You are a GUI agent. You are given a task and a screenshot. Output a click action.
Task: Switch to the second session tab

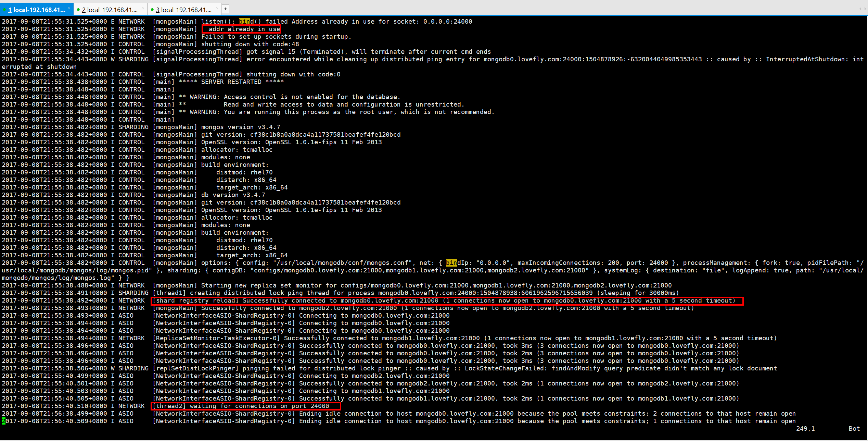tap(110, 10)
